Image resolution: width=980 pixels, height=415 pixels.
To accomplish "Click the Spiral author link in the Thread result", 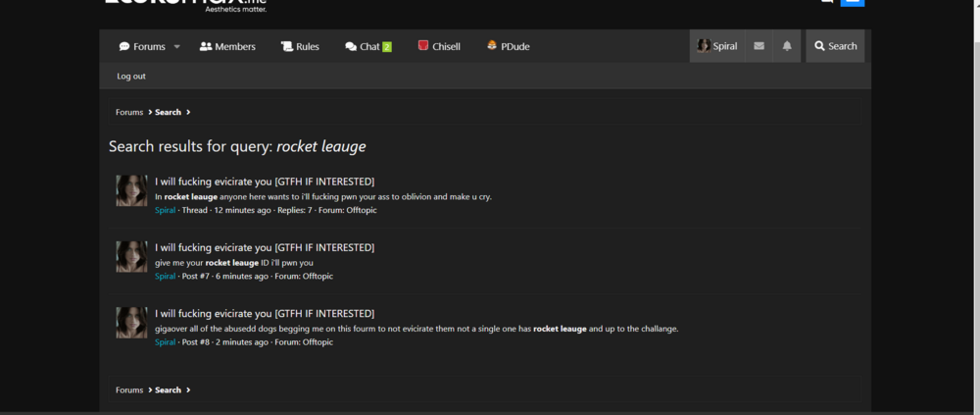I will coord(165,210).
